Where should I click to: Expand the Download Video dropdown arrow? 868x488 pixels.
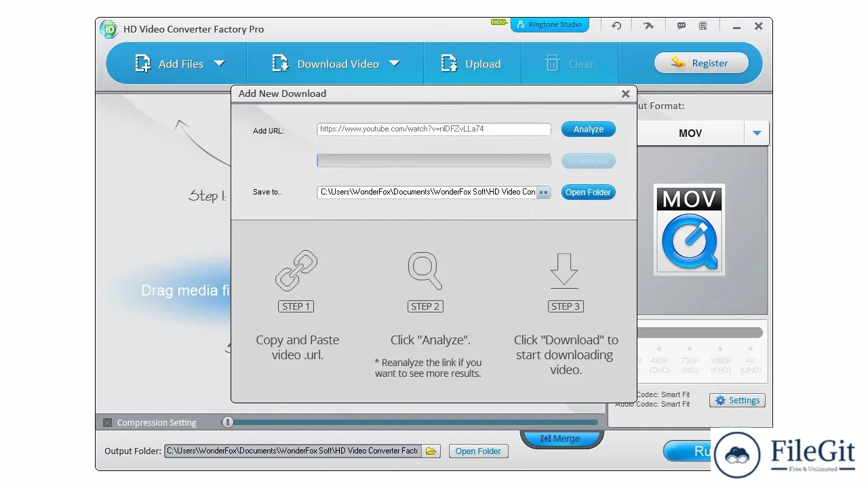(394, 63)
